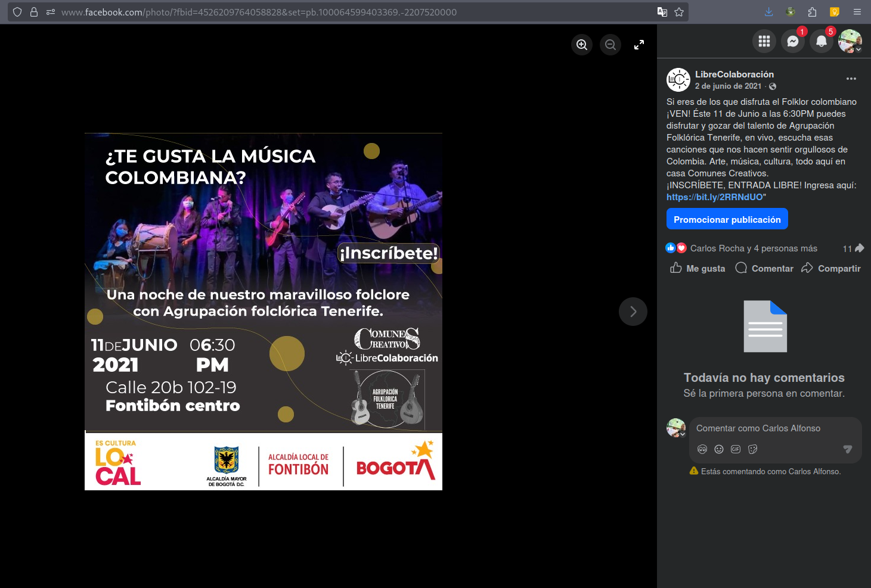Open the browser extensions puzzle icon
The height and width of the screenshot is (588, 871).
click(812, 12)
